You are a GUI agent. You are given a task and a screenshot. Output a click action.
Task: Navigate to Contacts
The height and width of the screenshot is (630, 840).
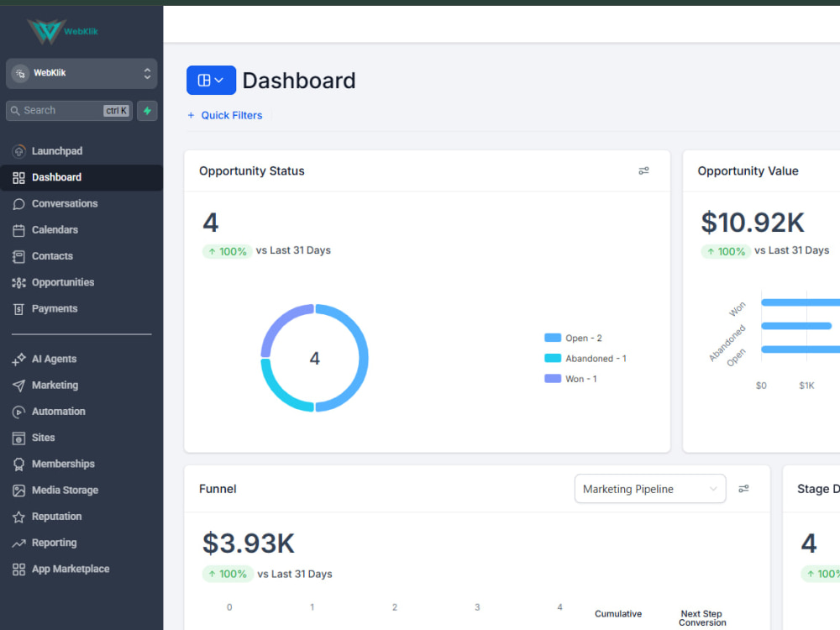coord(81,256)
